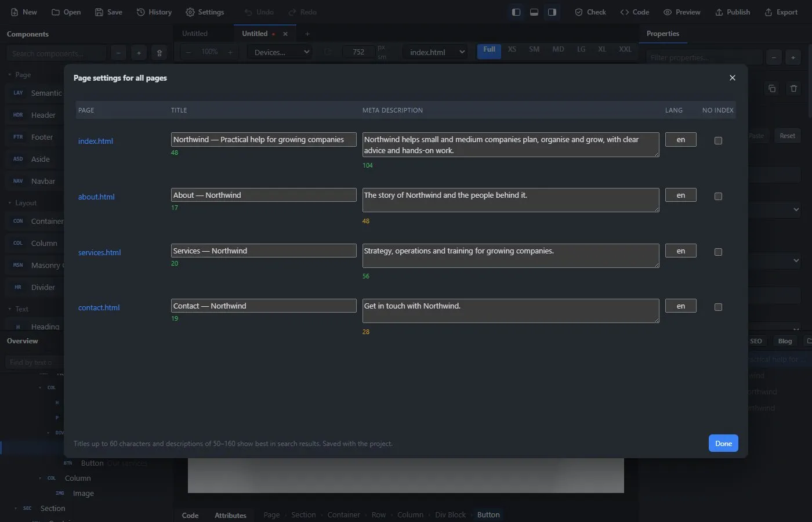Click the lang field for services.html

(x=681, y=251)
